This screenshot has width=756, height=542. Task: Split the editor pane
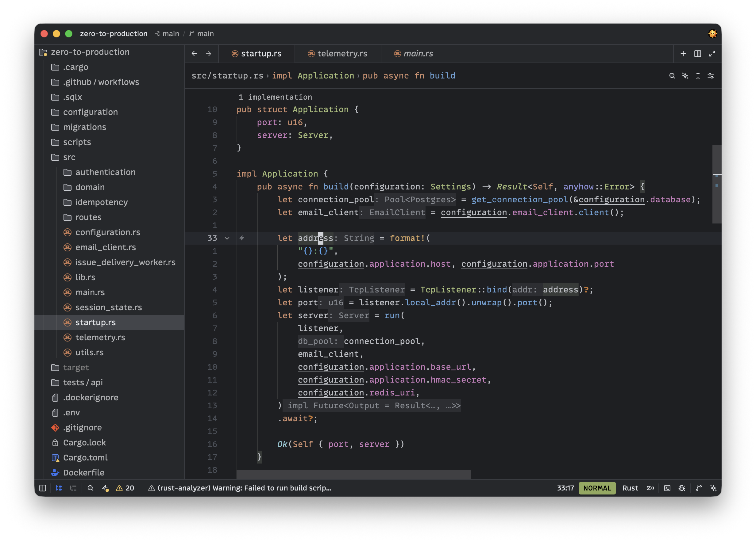coord(698,54)
